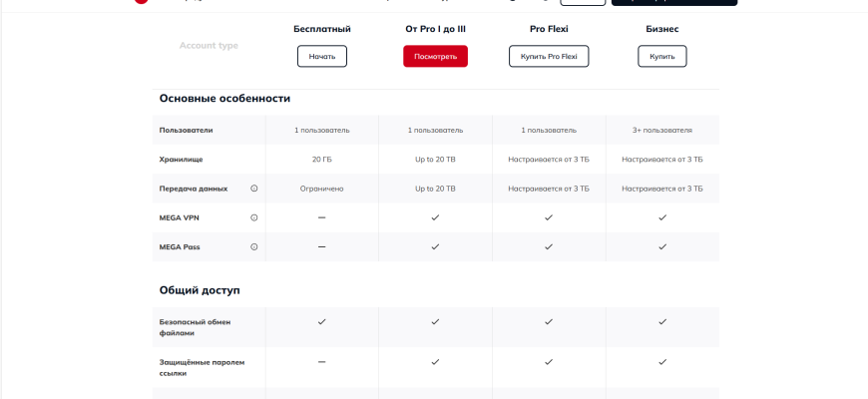The height and width of the screenshot is (399, 868).
Task: Click MEGA VPN checkmark in Pro Flexi column
Action: click(x=549, y=216)
